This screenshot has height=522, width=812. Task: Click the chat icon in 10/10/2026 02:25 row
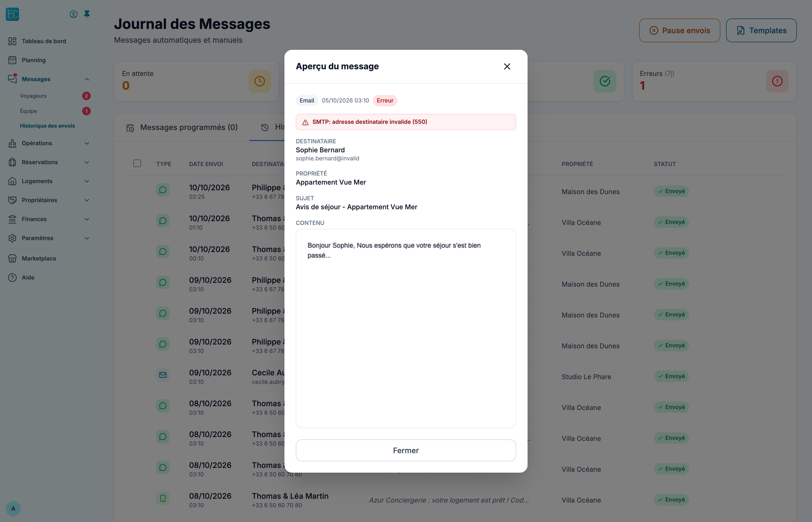click(x=163, y=190)
